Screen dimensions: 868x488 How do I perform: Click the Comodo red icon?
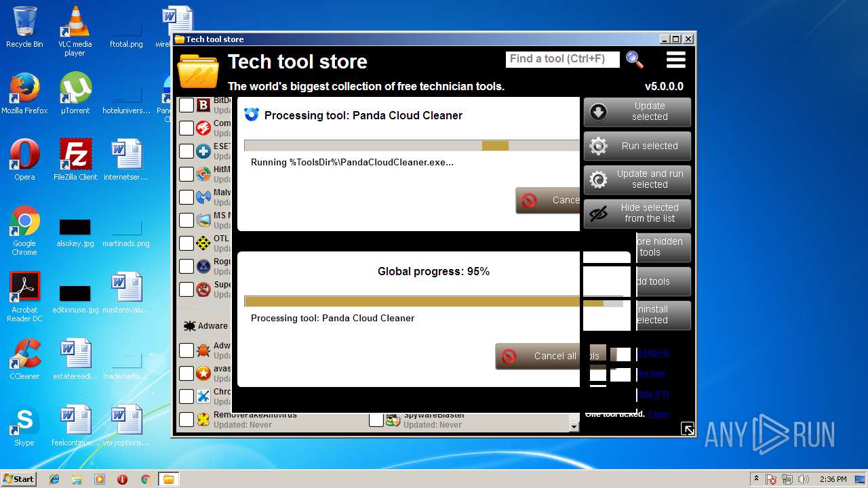click(x=203, y=128)
